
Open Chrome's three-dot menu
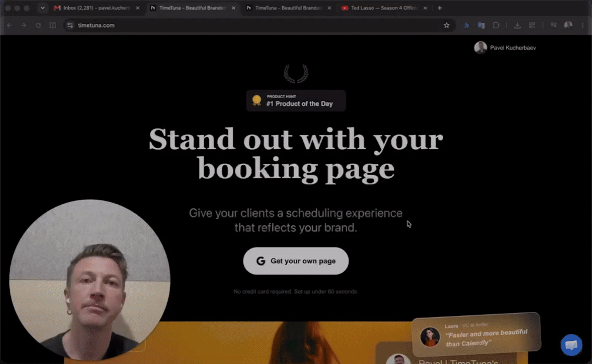[x=582, y=26]
